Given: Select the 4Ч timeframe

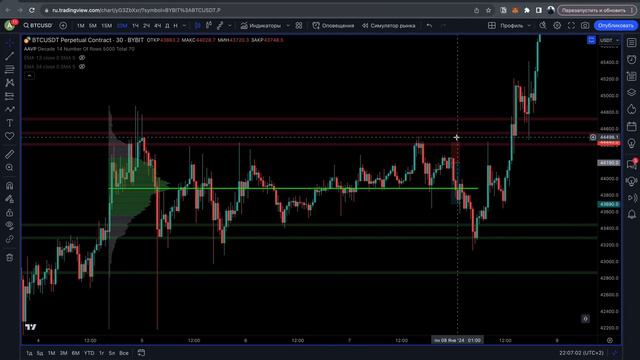Looking at the screenshot, I should [157, 26].
